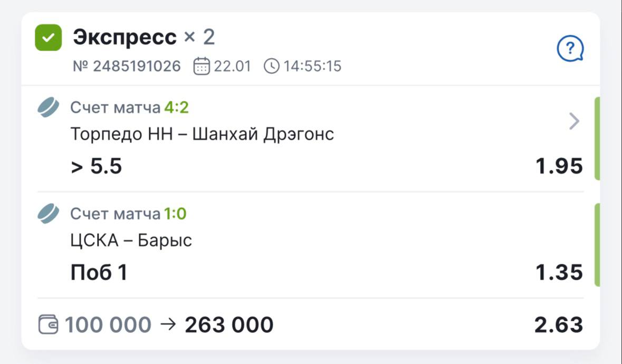Screen dimensions: 622x364
Task: Open the Торпедо НН – Шанхай Дрэгонс match
Action: (x=202, y=135)
